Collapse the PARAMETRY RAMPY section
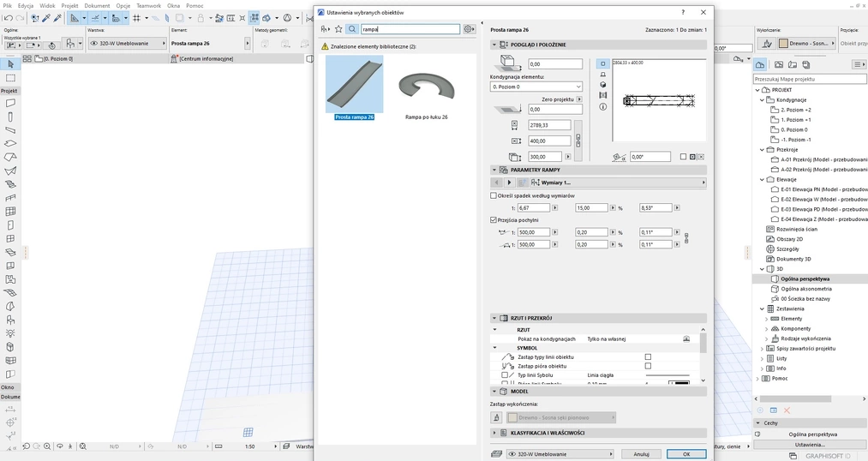Screen dimensions: 868x461 494,170
